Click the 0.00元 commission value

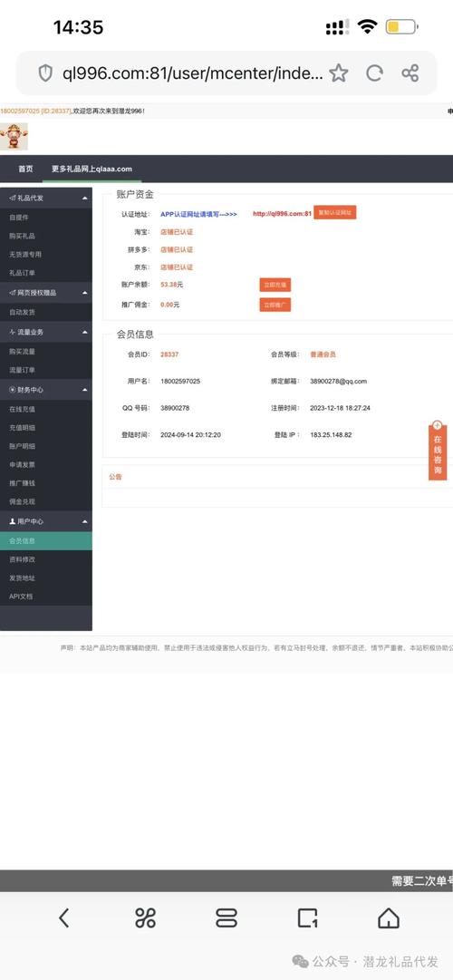pos(170,305)
